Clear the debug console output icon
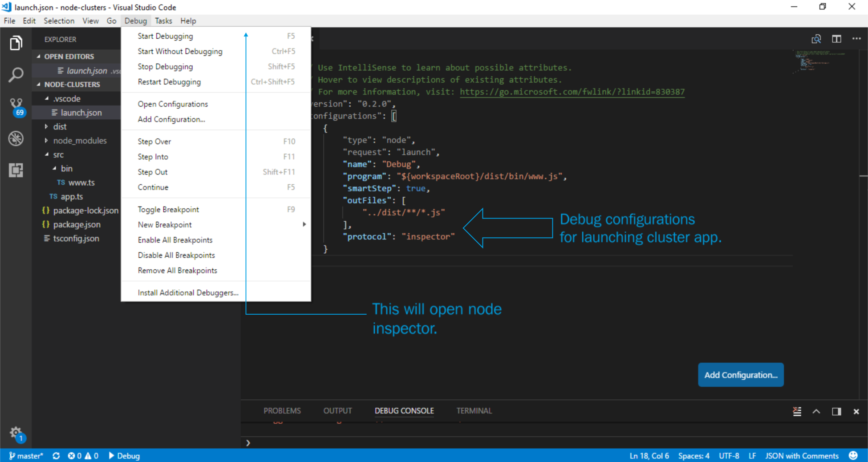Viewport: 868px width, 462px height. click(797, 411)
